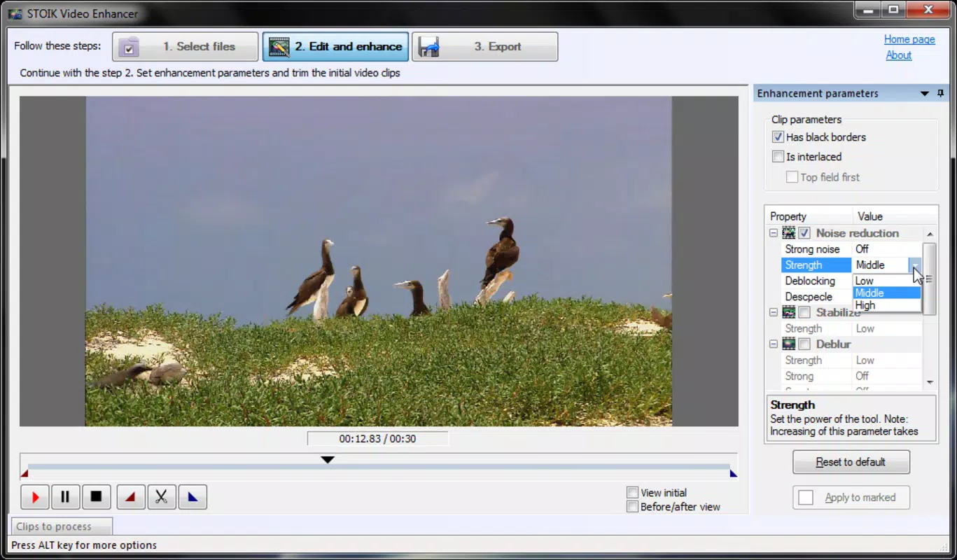Image resolution: width=957 pixels, height=560 pixels.
Task: Go to step 1. Select files
Action: click(186, 47)
